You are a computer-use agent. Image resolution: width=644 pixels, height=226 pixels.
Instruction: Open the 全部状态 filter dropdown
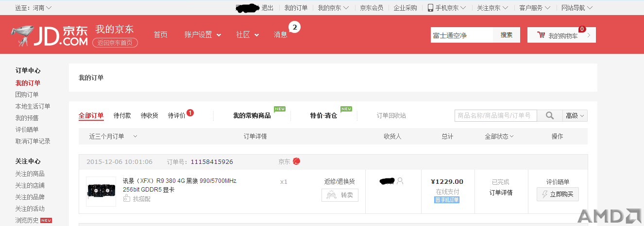click(x=499, y=136)
